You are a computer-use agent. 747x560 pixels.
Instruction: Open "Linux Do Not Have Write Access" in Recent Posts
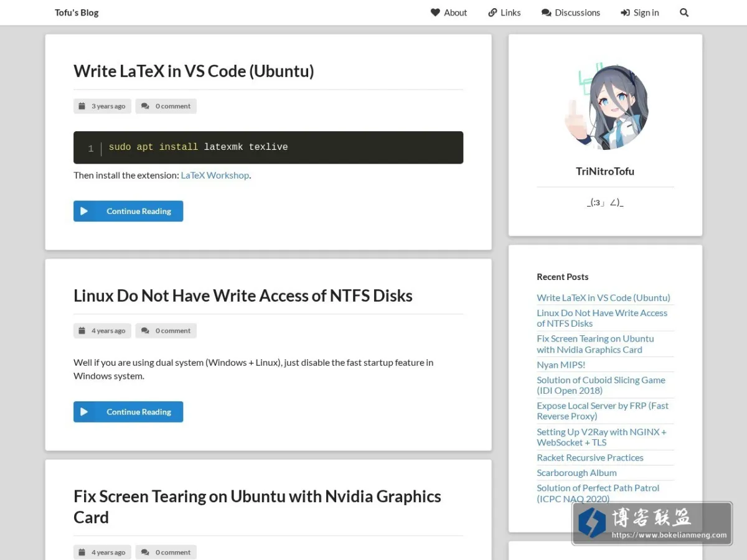coord(602,318)
